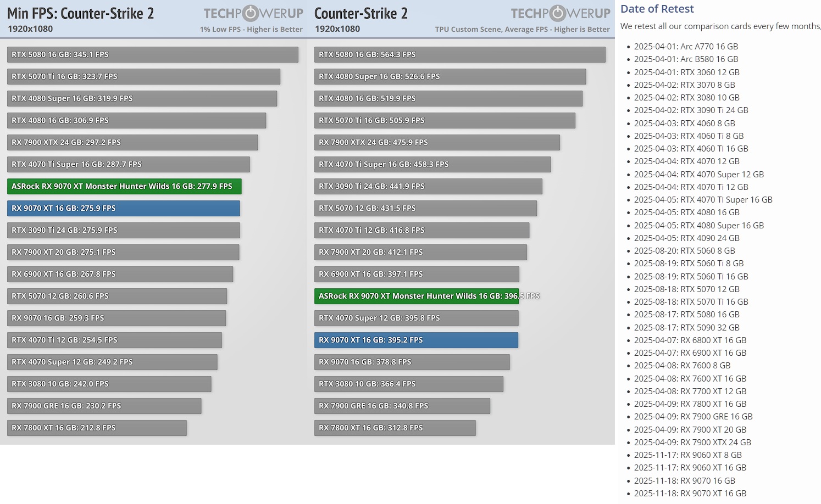This screenshot has width=821, height=504.
Task: Select blue RX 9070 XT 275.9 FPS bar
Action: (x=124, y=208)
